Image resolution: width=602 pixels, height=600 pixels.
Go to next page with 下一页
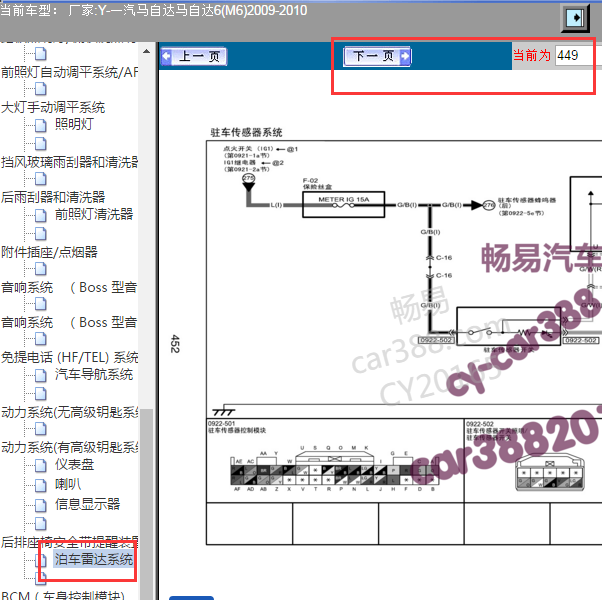(x=377, y=56)
